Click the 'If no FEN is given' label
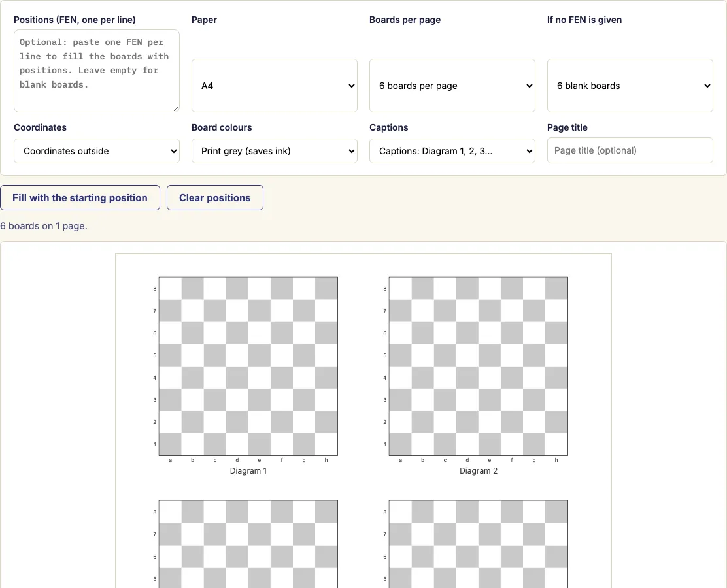 click(584, 20)
